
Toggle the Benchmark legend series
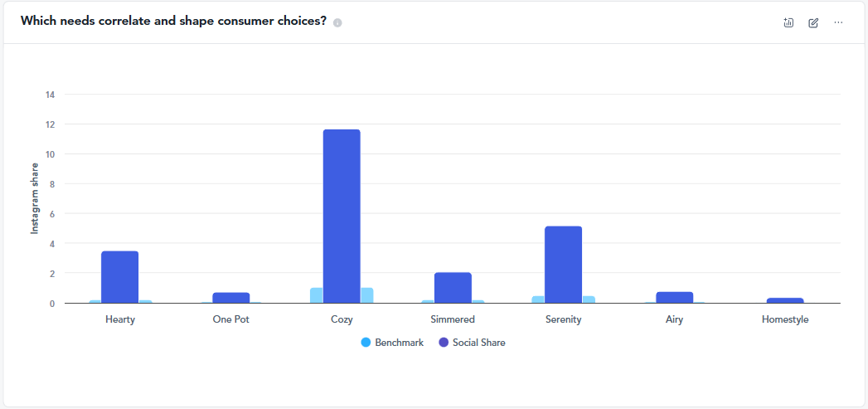point(399,343)
